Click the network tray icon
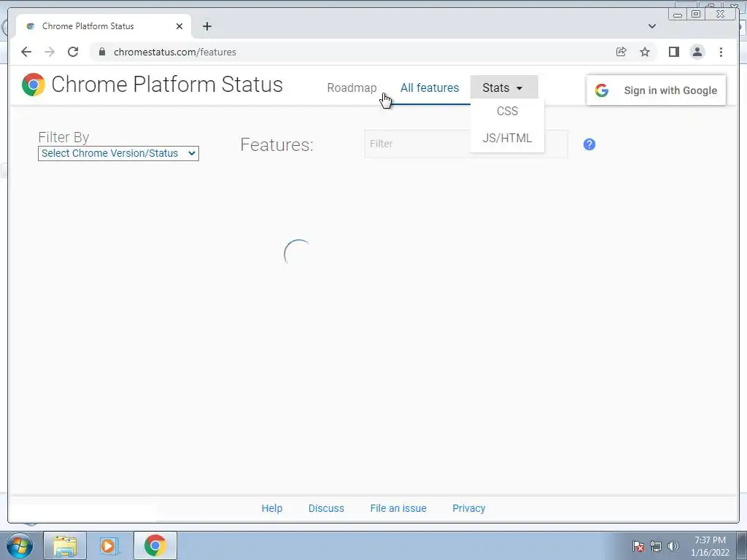The height and width of the screenshot is (560, 747). click(x=656, y=546)
